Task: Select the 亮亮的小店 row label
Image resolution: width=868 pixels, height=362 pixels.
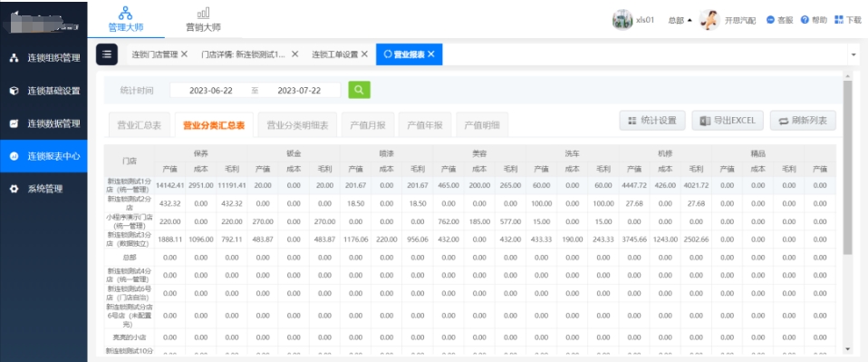Action: tap(130, 337)
